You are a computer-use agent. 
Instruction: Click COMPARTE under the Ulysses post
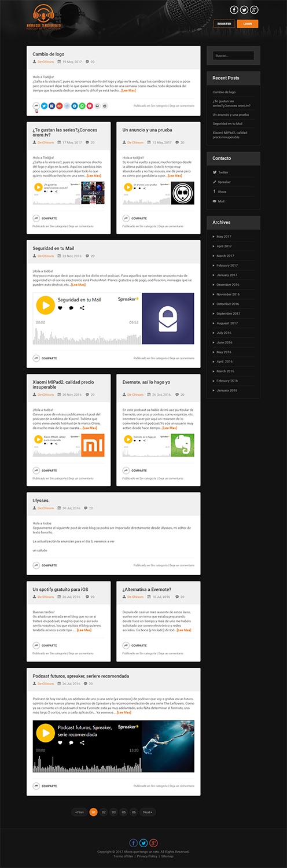tap(45, 565)
